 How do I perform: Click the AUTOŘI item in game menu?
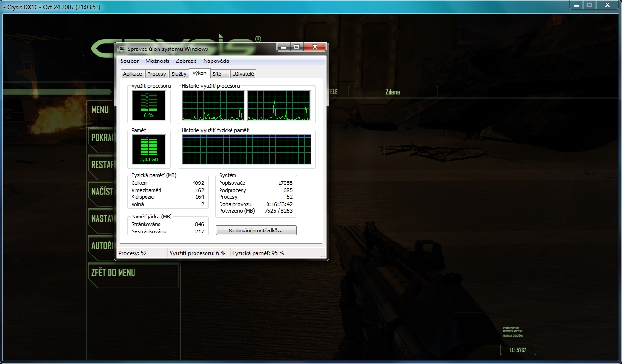102,246
